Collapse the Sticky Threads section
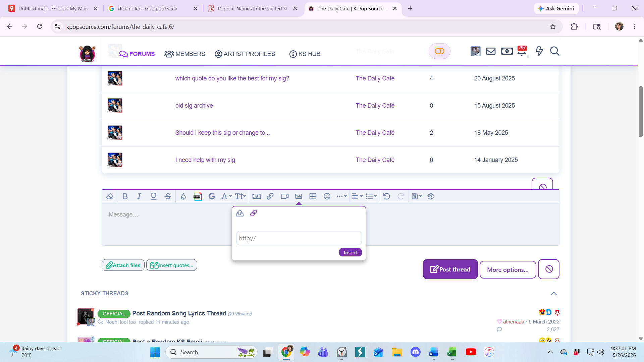 pos(554,294)
